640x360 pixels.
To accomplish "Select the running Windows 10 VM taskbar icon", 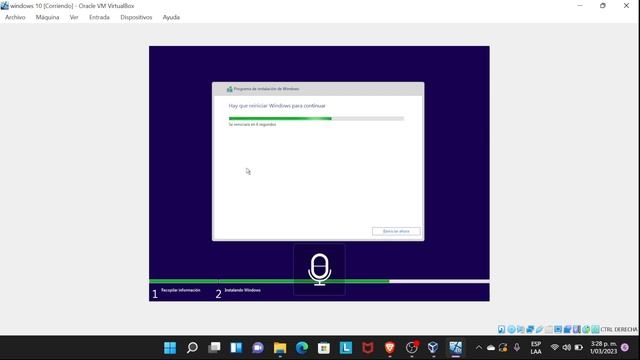I will pos(456,348).
